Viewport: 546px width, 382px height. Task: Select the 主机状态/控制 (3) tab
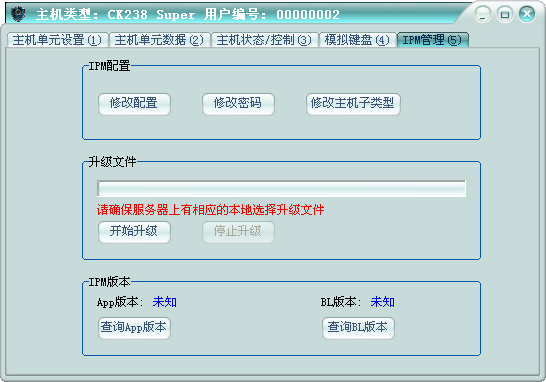pyautogui.click(x=264, y=40)
